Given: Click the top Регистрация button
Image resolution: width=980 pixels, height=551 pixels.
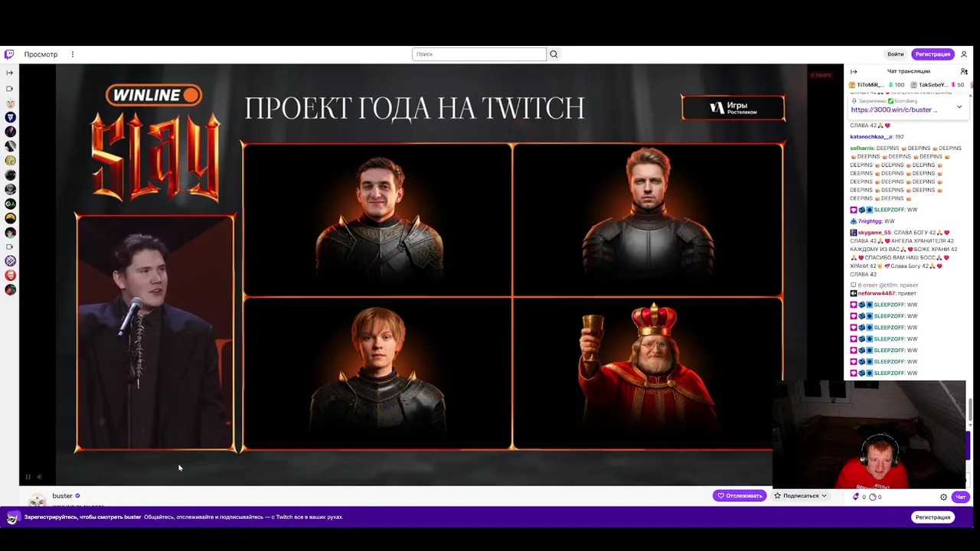Looking at the screenshot, I should [x=933, y=54].
